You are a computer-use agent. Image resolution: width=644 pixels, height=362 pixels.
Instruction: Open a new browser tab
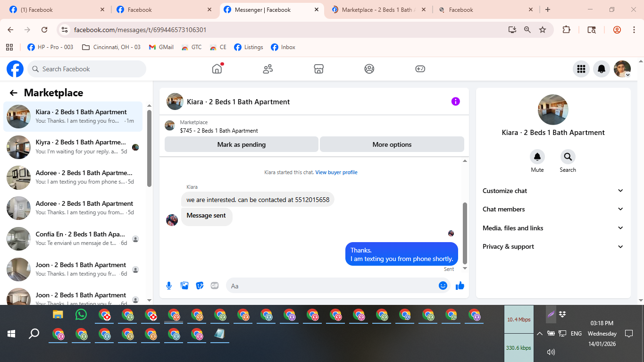click(x=547, y=9)
